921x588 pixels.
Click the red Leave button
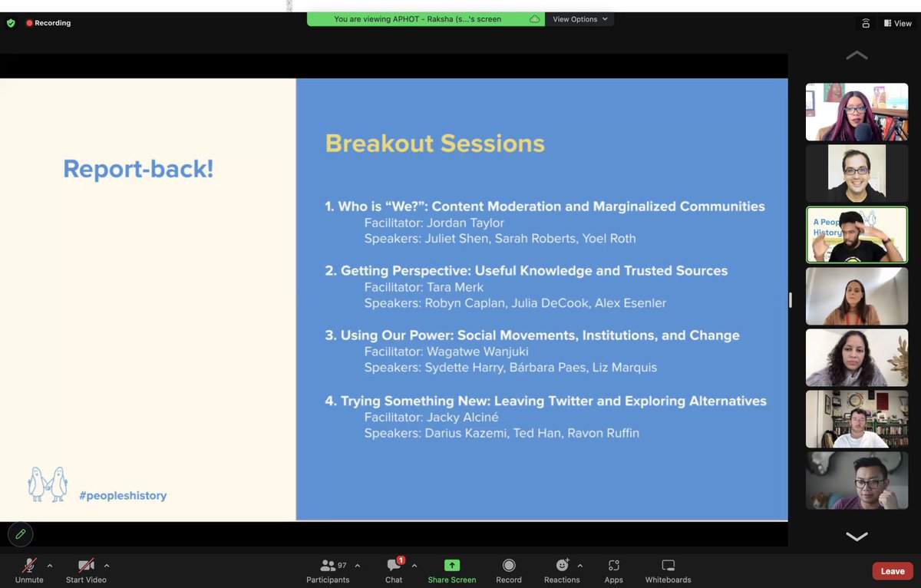[893, 571]
